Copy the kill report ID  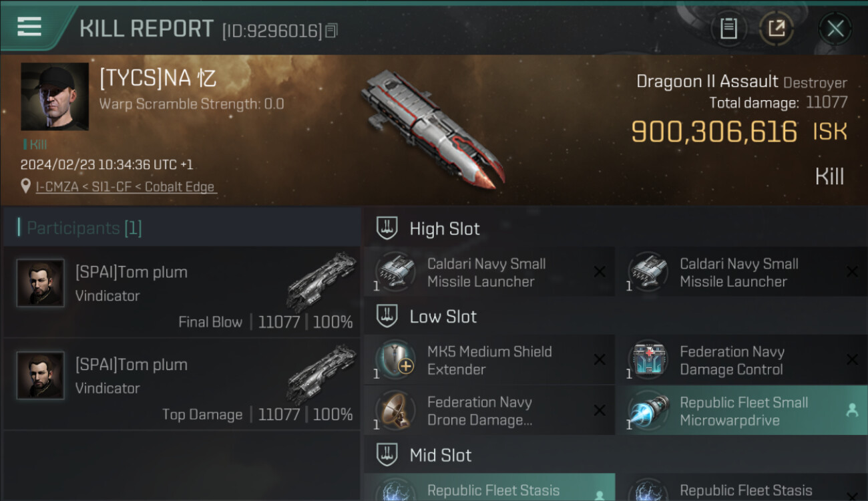point(332,31)
